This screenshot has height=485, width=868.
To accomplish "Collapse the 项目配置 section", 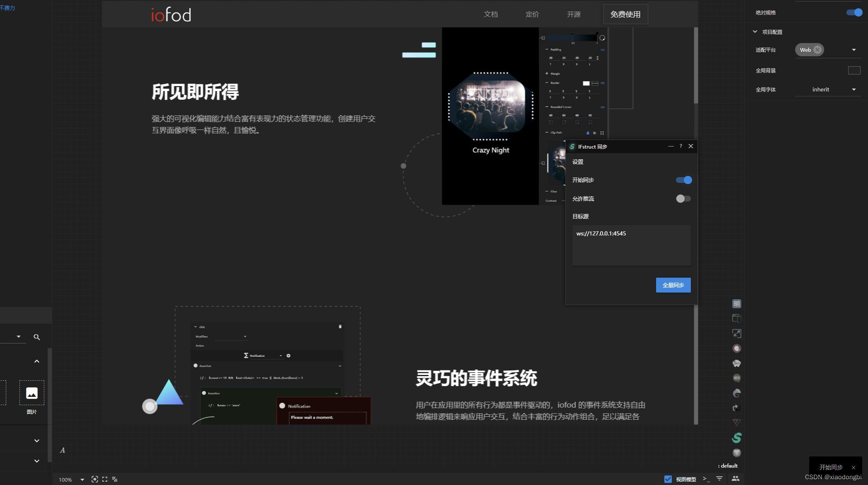I will click(x=755, y=31).
